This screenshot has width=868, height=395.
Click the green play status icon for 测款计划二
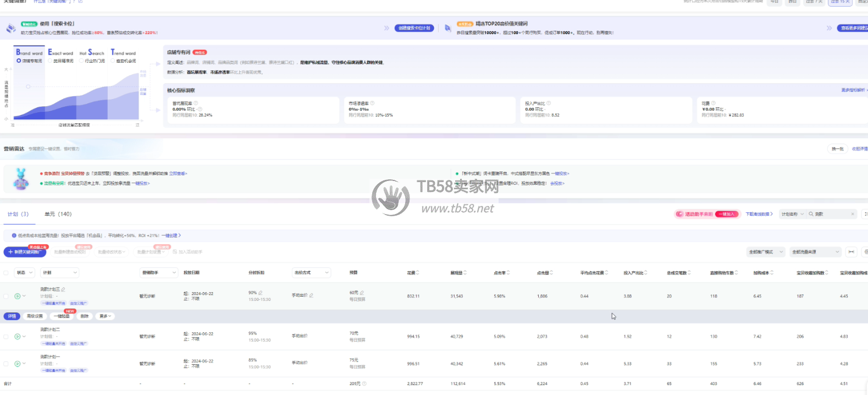18,336
